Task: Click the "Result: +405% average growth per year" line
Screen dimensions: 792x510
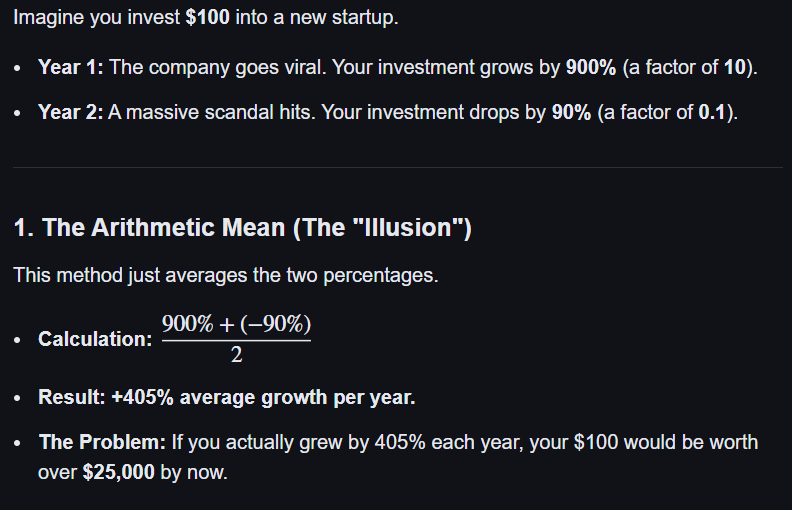Action: [227, 397]
